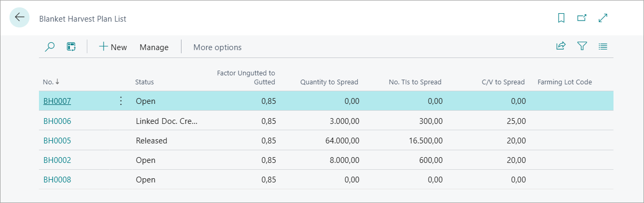
Task: Open the search magnifier in the list toolbar
Action: point(50,47)
